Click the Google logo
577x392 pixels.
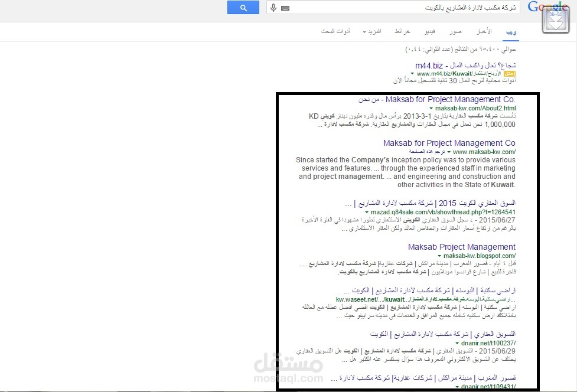(547, 6)
